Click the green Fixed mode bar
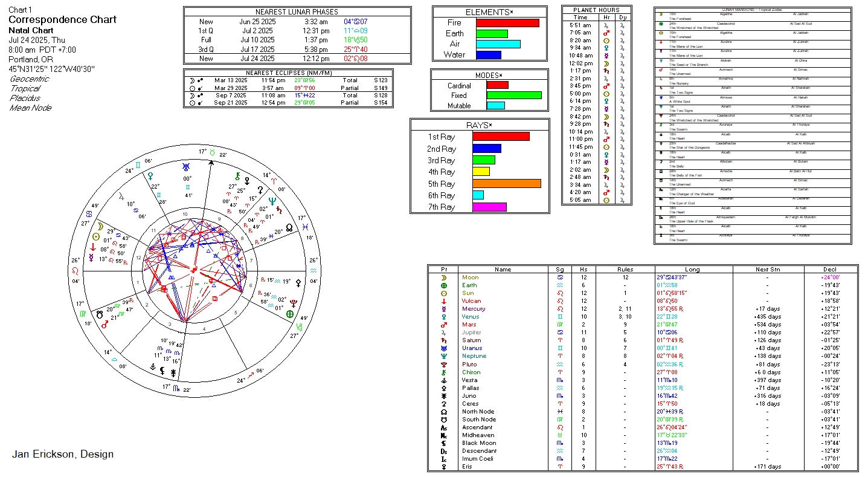The width and height of the screenshot is (868, 477). click(513, 95)
